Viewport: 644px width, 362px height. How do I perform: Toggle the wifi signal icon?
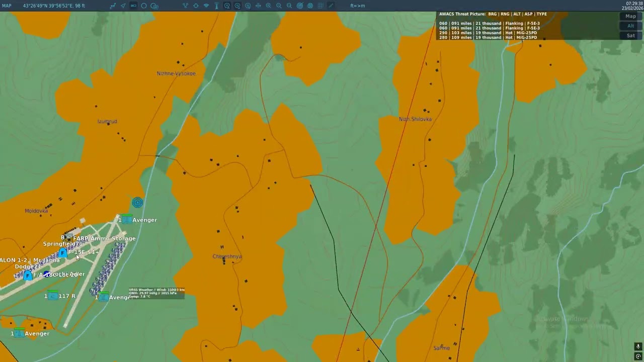[206, 6]
